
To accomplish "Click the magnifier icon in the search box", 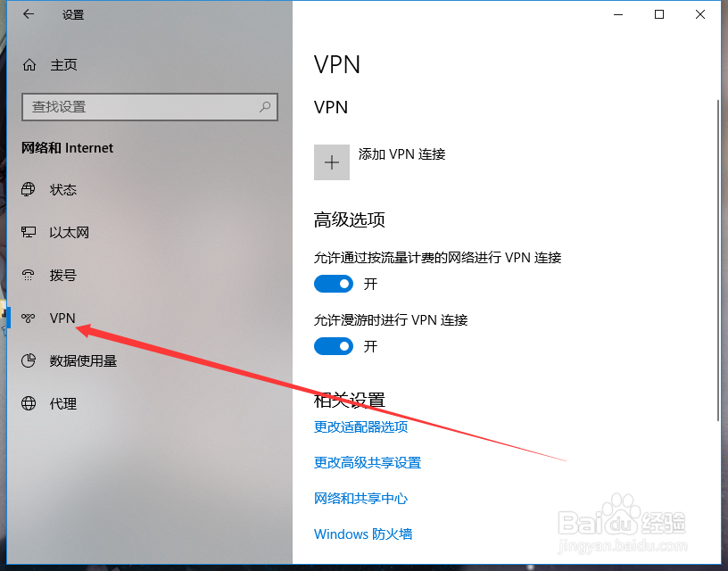I will (x=265, y=107).
